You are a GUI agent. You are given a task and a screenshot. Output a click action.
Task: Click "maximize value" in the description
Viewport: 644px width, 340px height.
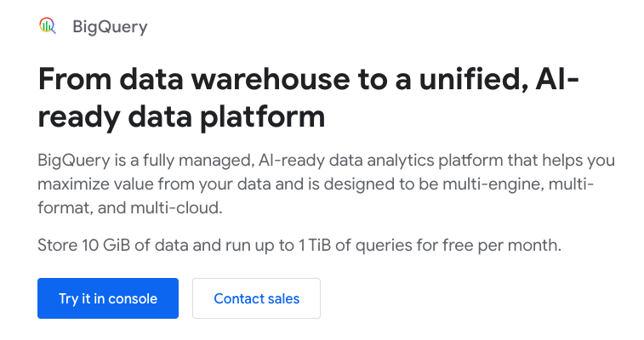coord(88,184)
